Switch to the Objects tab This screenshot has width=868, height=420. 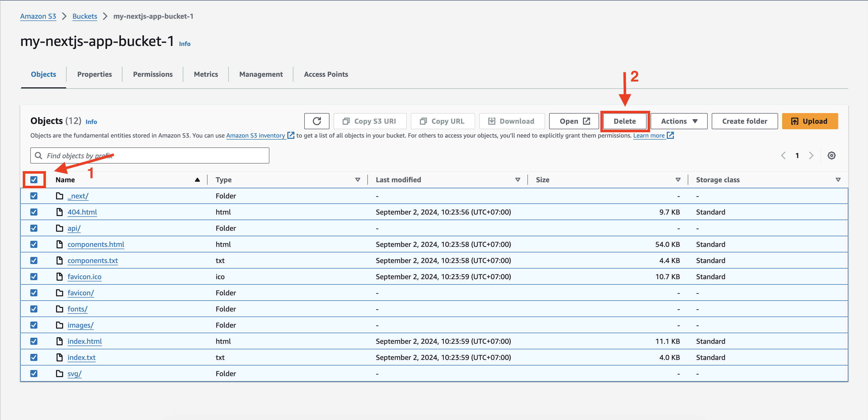(x=43, y=74)
